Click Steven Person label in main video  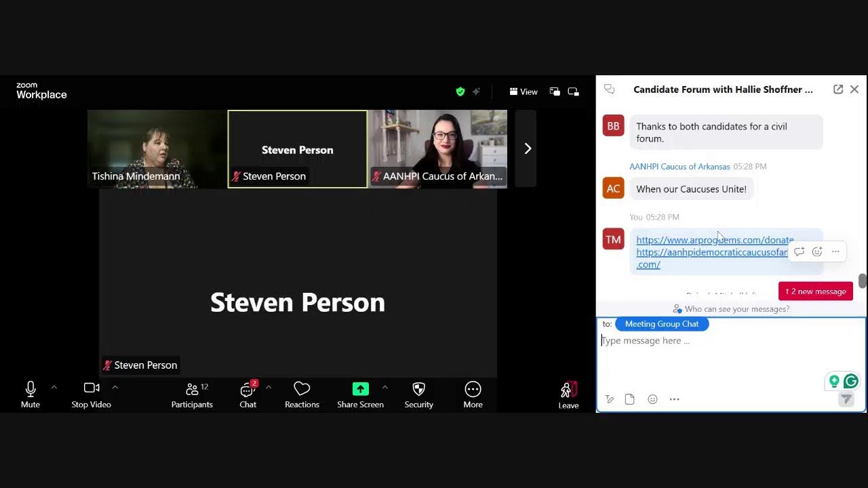[140, 365]
